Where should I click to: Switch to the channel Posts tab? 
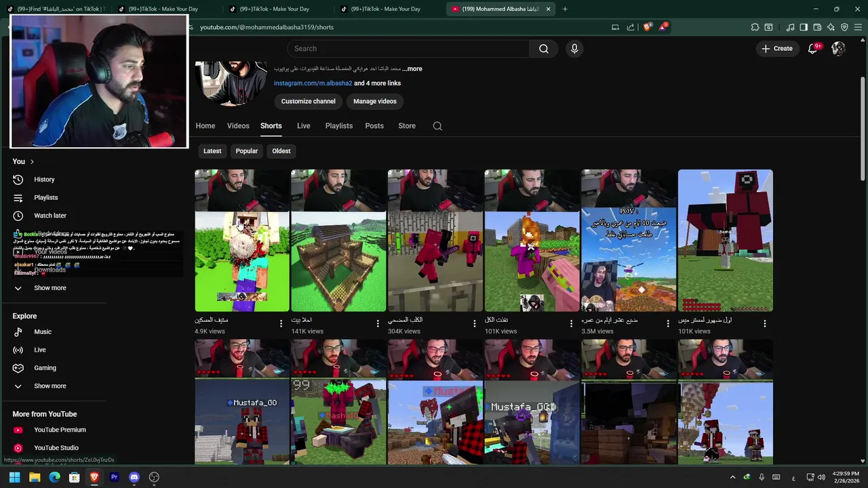point(374,126)
